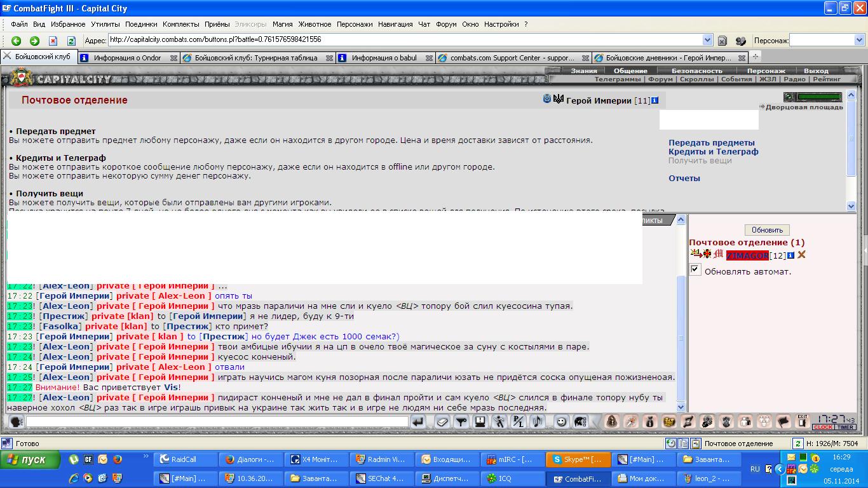This screenshot has height=488, width=868.
Task: Click the scroll-up arrow of the chat pane
Action: 681,220
